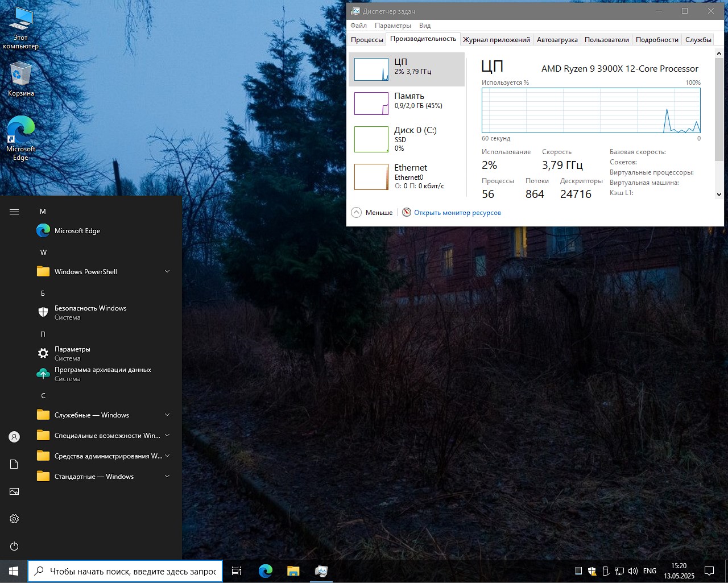Open Microsoft Edge from the taskbar
The height and width of the screenshot is (583, 728).
tap(266, 571)
